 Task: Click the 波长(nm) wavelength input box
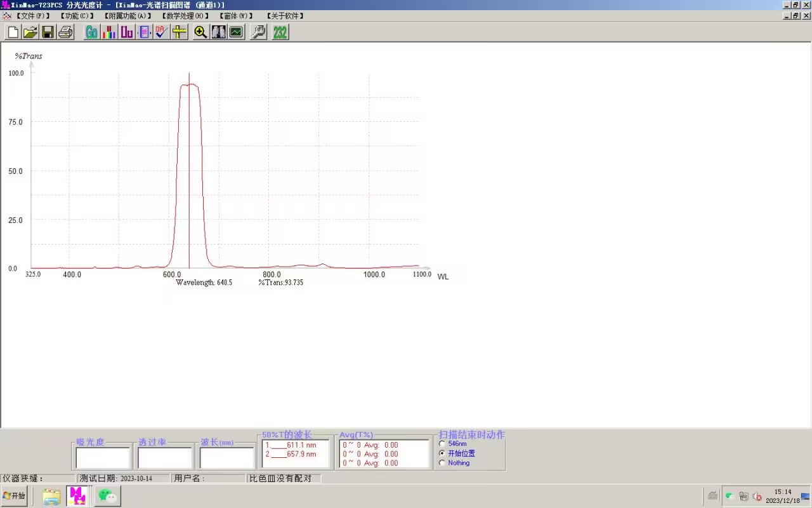pyautogui.click(x=227, y=458)
